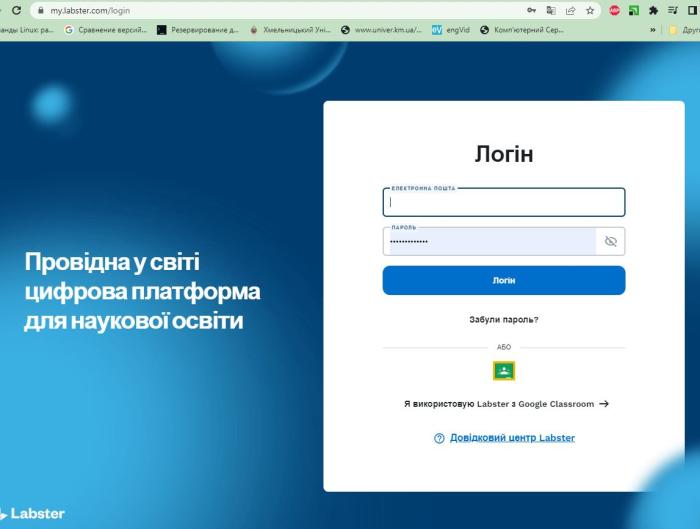Screen dimensions: 700x529
Task: Reload the page with the refresh icon
Action: click(x=17, y=10)
